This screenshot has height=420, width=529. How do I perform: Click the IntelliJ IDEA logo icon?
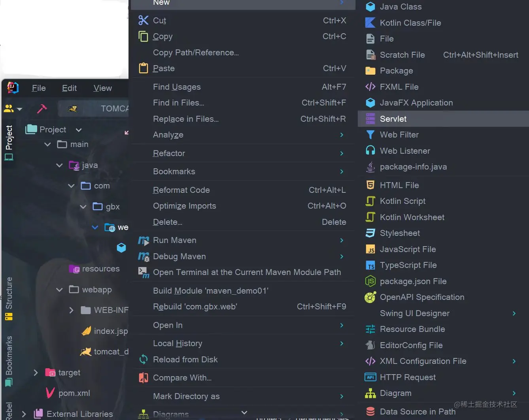(x=13, y=88)
